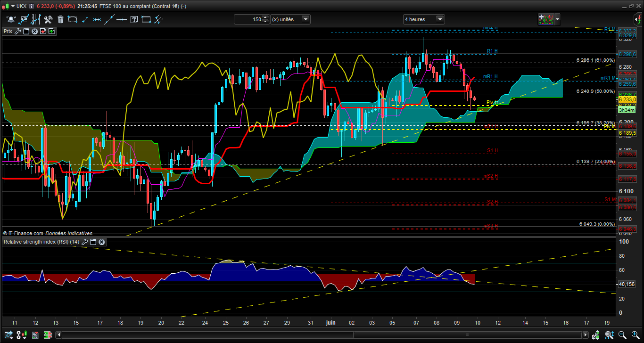Select the parallel channel lines tool
644x343 pixels.
point(159,19)
